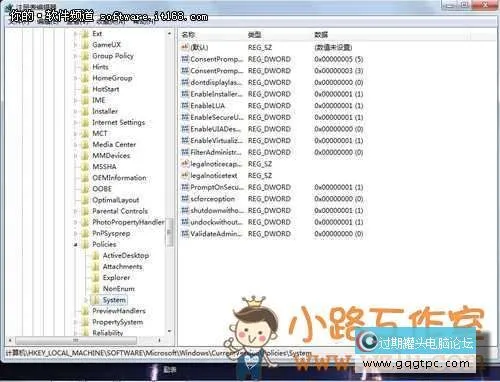Click the EnableSecureU... value icon
Image resolution: width=500 pixels, height=382 pixels.
click(x=185, y=117)
